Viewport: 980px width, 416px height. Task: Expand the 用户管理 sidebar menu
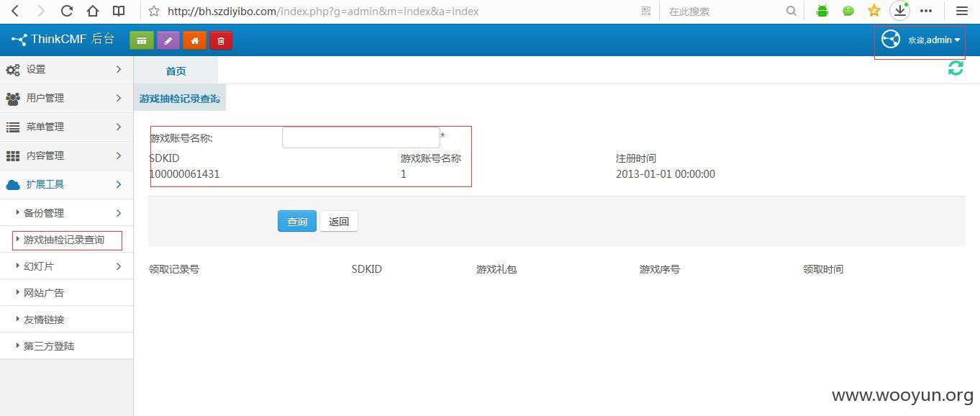[x=66, y=99]
